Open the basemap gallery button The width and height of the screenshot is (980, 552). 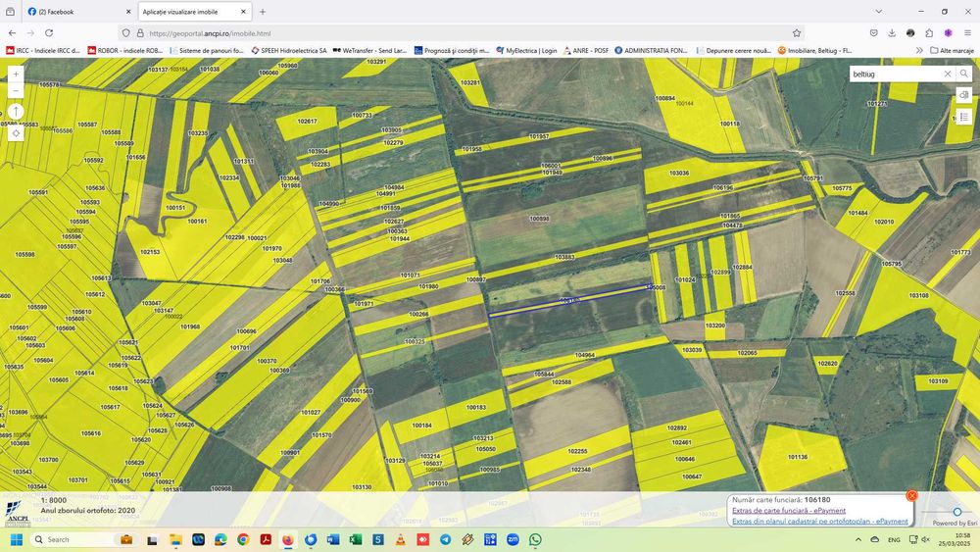point(964,95)
